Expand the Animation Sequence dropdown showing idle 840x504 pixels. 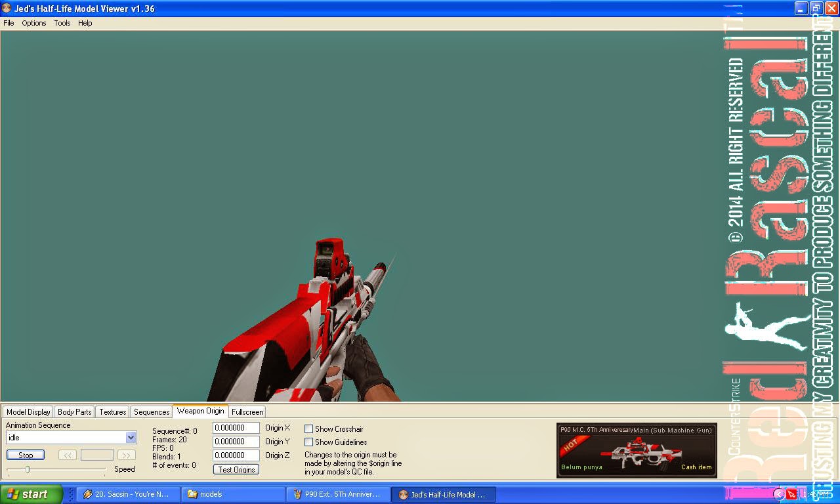131,437
